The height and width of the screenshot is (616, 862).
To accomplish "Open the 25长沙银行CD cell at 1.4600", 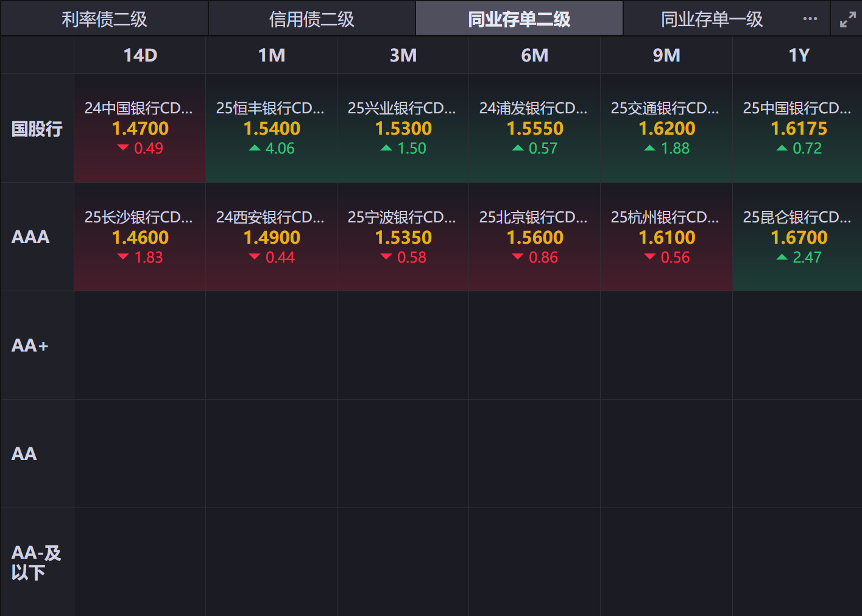I will click(140, 237).
